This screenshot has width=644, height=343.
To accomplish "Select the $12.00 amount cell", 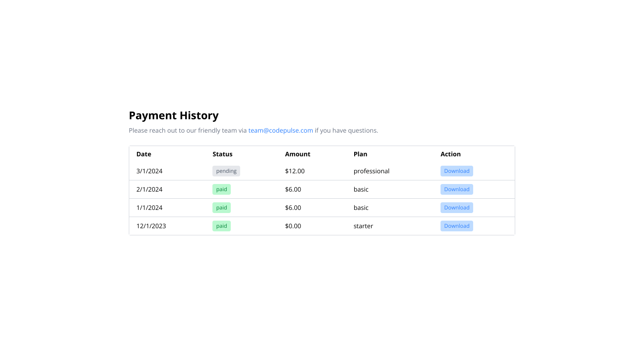I will point(295,171).
